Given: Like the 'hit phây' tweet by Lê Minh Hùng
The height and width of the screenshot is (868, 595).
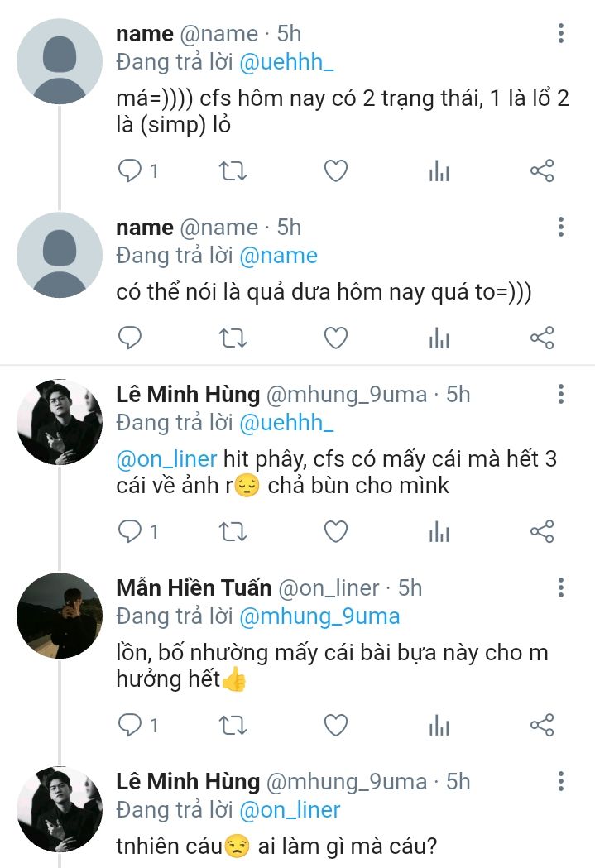Looking at the screenshot, I should (335, 531).
